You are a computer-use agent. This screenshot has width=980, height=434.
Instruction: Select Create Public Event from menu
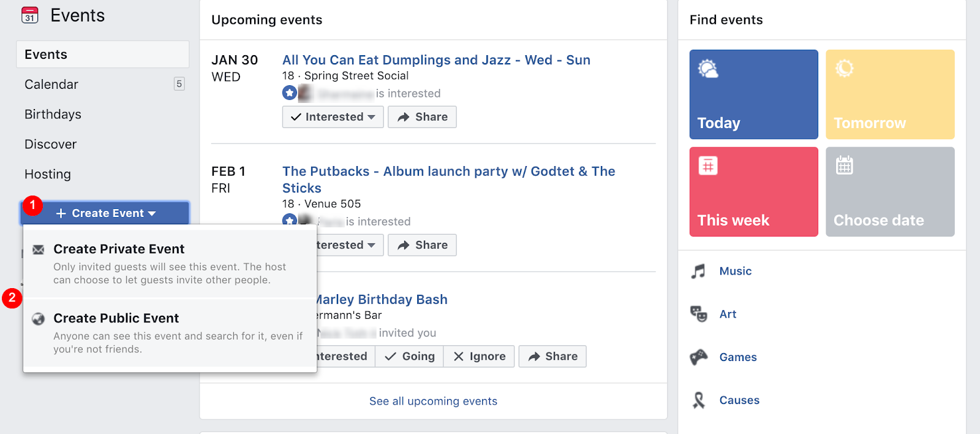click(116, 319)
